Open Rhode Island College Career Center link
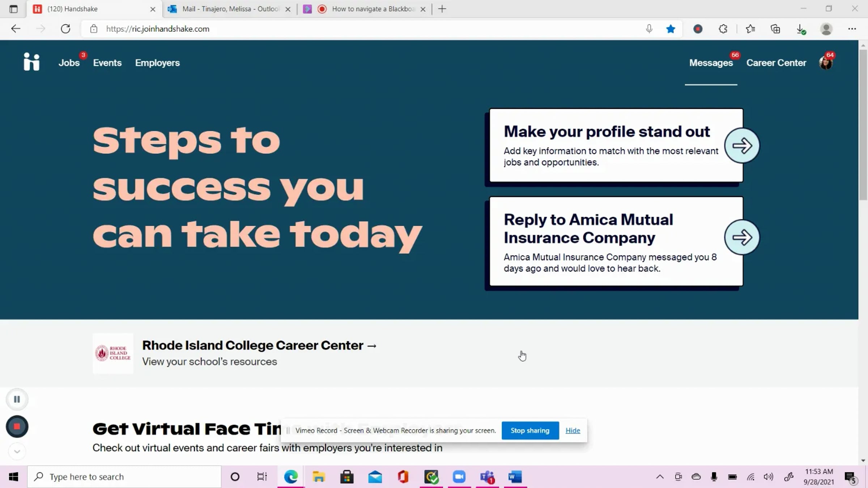 pyautogui.click(x=259, y=346)
